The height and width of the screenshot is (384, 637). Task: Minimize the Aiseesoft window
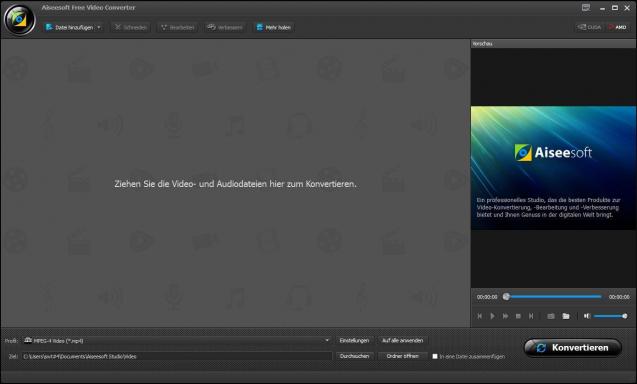point(602,8)
